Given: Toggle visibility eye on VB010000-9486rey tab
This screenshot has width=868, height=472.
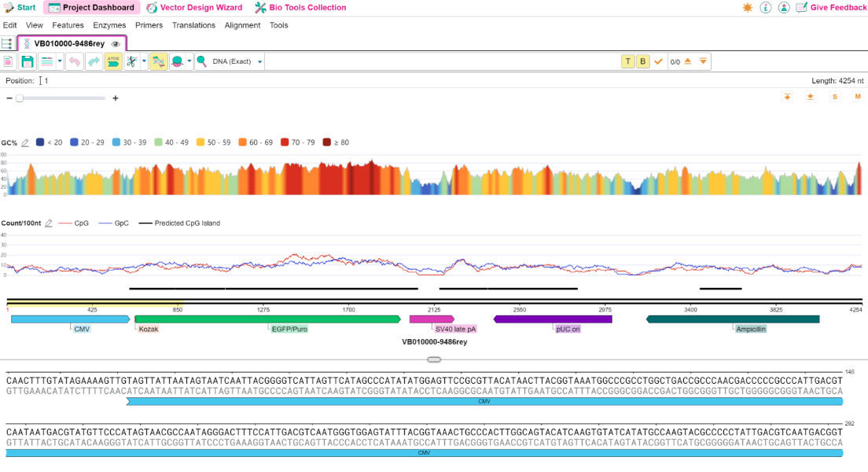Looking at the screenshot, I should click(116, 44).
